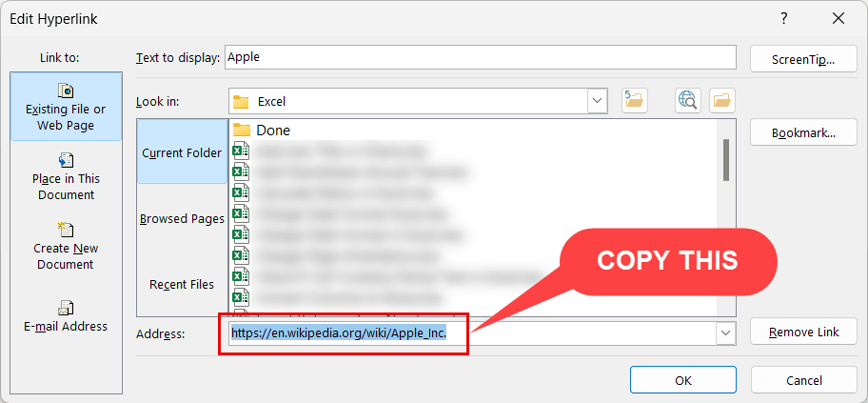Click the Bookmark button
868x403 pixels.
pyautogui.click(x=803, y=133)
